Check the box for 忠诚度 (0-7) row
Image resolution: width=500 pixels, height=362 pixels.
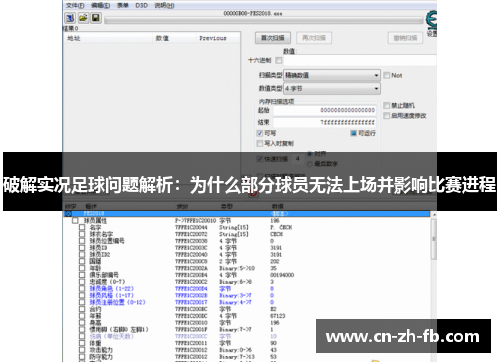(82, 282)
